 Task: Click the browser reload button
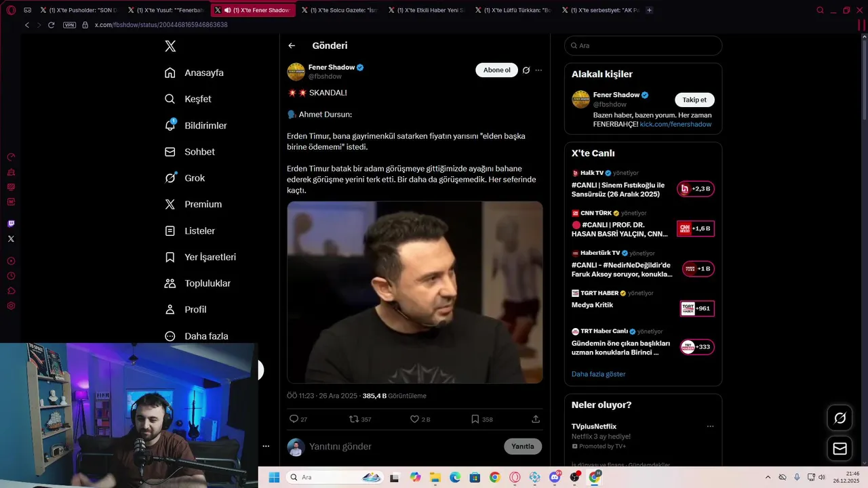[x=51, y=25]
